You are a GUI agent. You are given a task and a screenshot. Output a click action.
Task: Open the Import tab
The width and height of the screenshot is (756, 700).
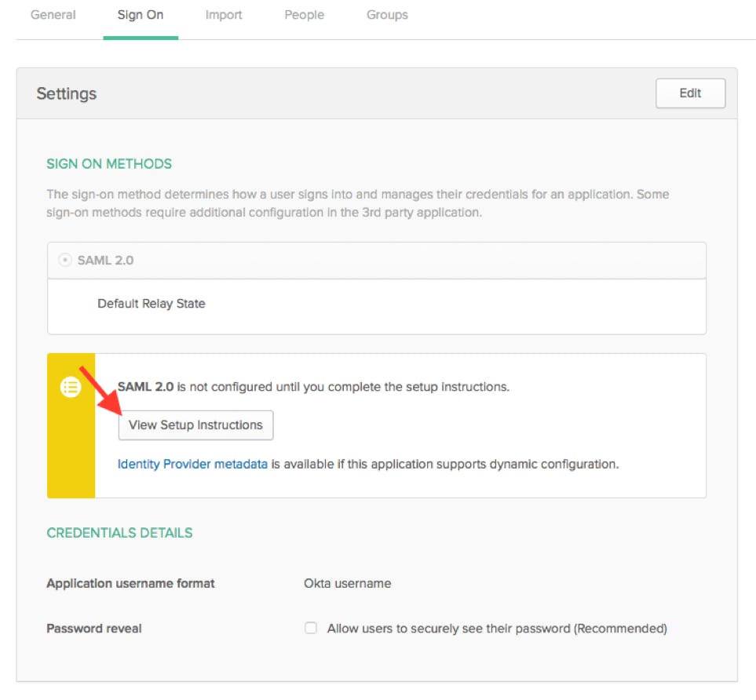pos(224,15)
